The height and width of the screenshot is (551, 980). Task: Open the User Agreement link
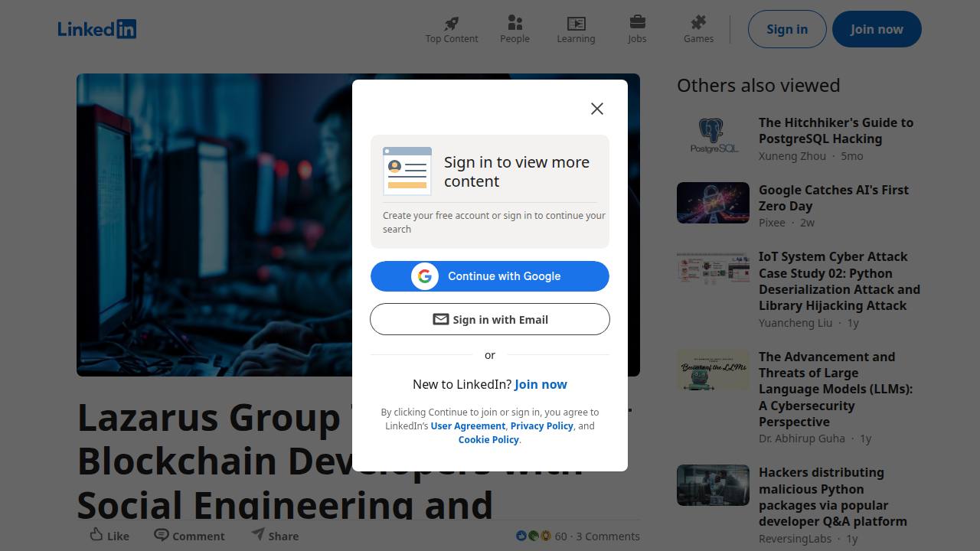point(468,425)
